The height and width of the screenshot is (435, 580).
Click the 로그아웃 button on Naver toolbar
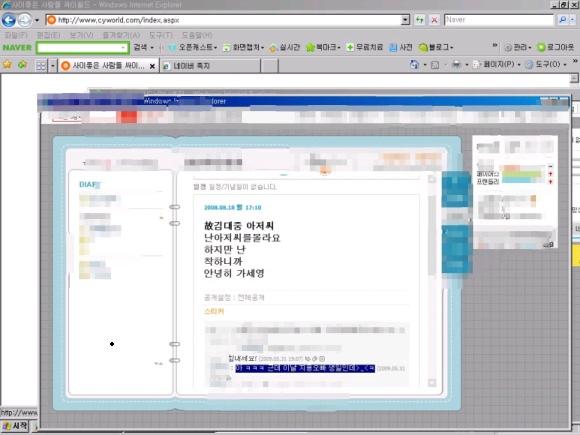[556, 47]
